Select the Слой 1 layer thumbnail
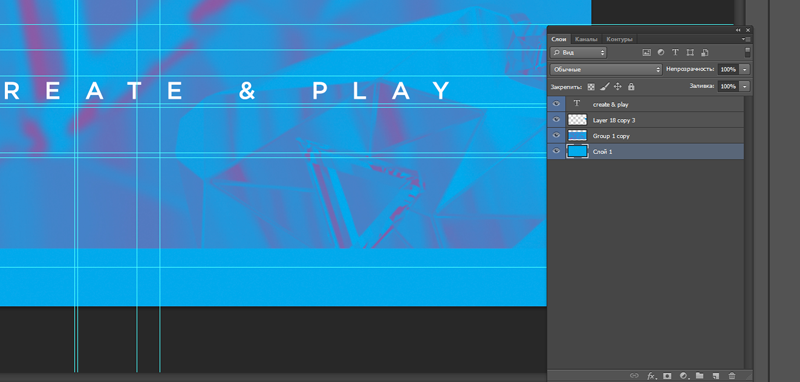800x382 pixels. click(x=578, y=151)
